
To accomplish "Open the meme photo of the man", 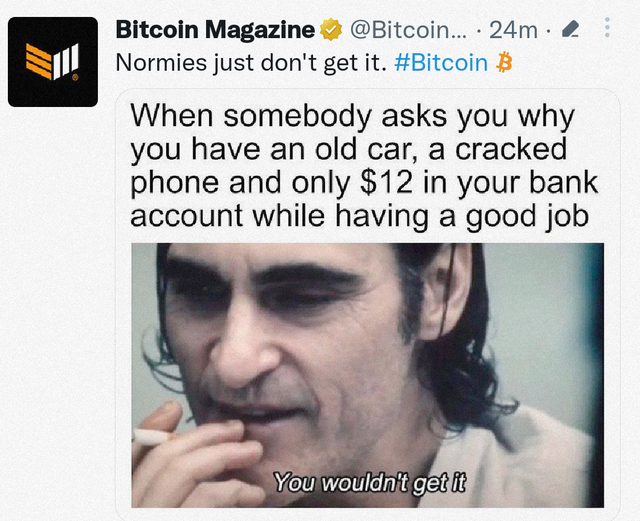I will [x=367, y=375].
